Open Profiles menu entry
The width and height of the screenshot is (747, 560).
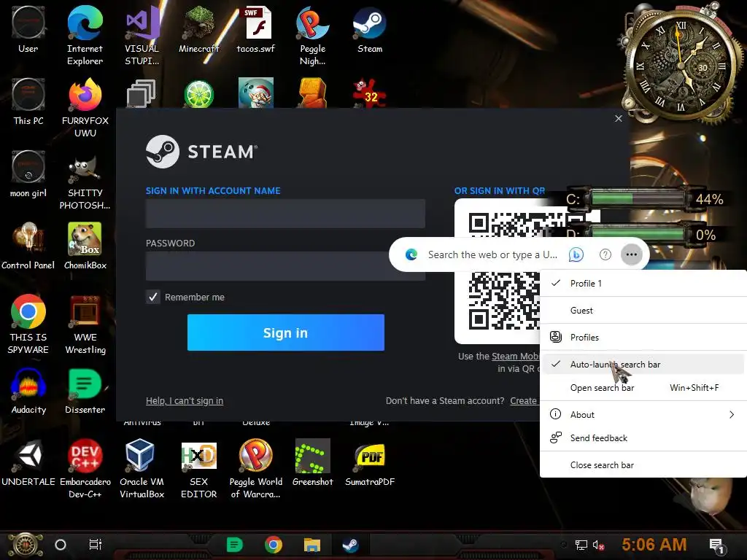point(643,337)
